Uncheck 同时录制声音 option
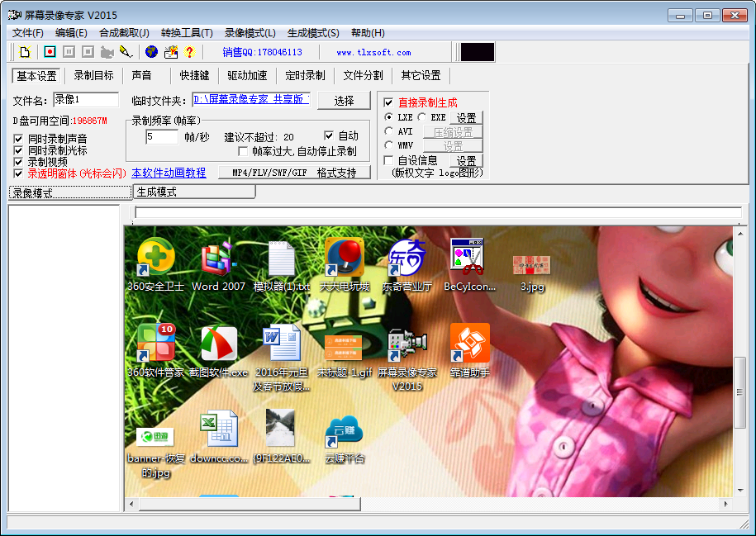 coord(17,138)
